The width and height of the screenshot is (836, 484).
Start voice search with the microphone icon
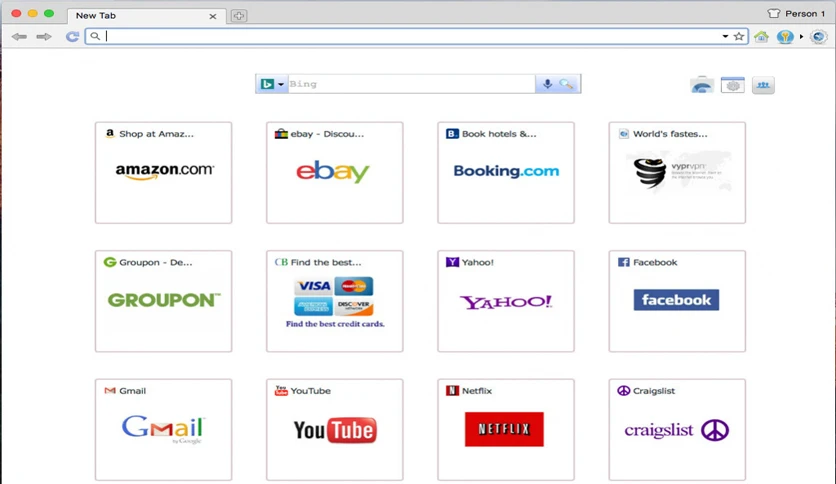pos(547,84)
